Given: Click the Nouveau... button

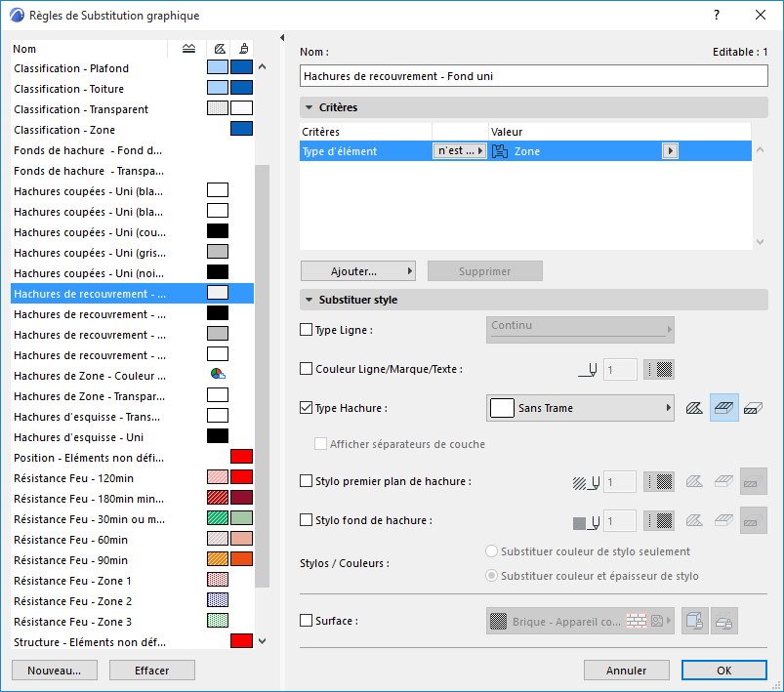Looking at the screenshot, I should tap(55, 670).
